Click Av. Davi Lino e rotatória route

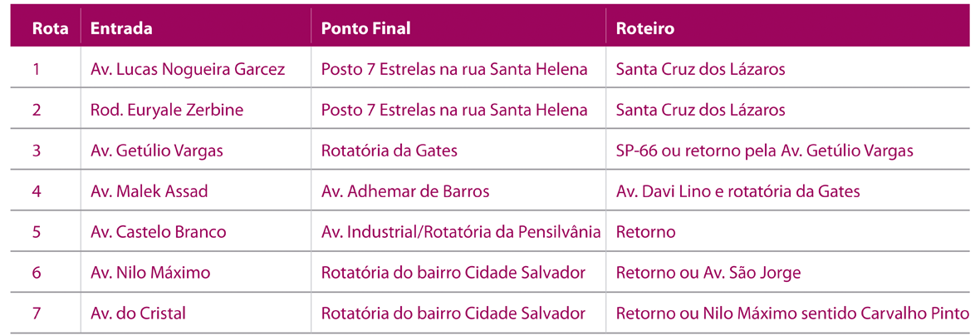coord(737,190)
